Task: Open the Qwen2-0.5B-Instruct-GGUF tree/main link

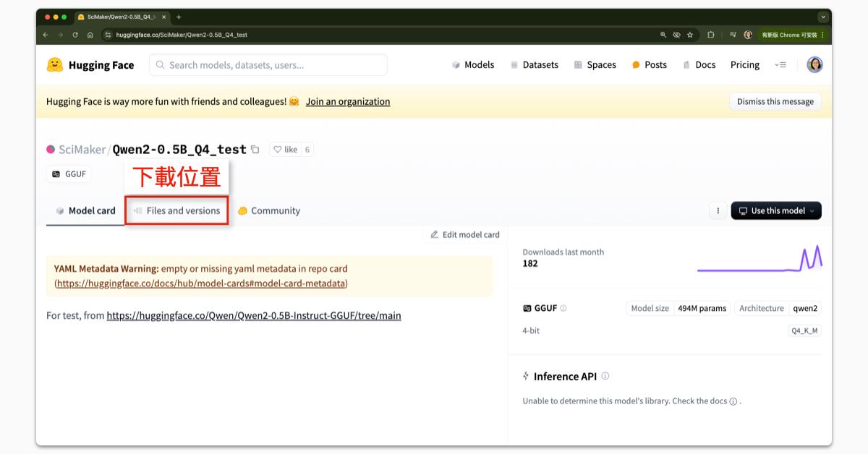Action: click(x=254, y=316)
